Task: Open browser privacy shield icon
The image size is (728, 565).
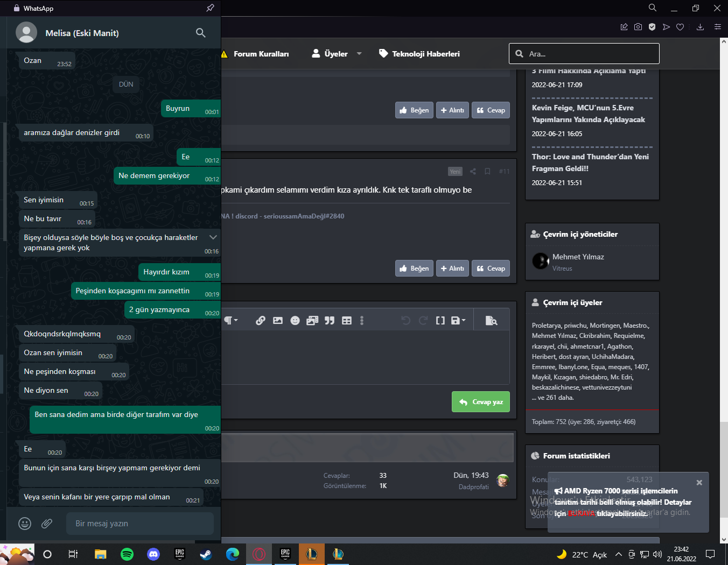Action: click(652, 27)
